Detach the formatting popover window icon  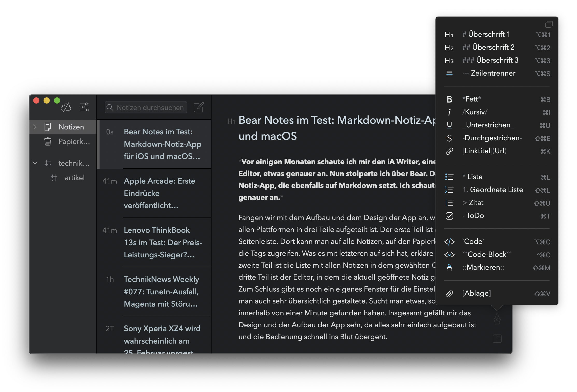549,24
